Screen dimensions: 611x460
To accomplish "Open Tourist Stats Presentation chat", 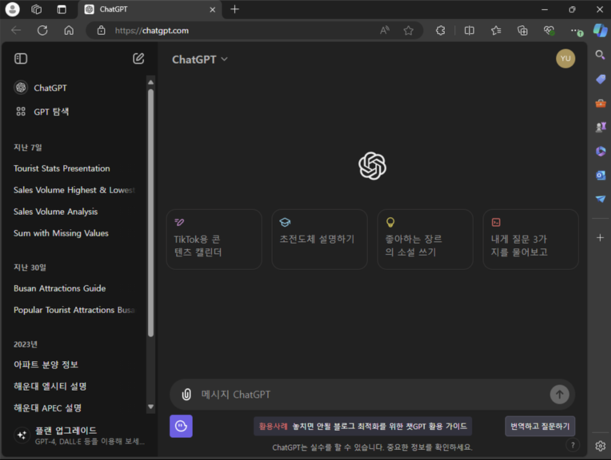I will tap(62, 168).
